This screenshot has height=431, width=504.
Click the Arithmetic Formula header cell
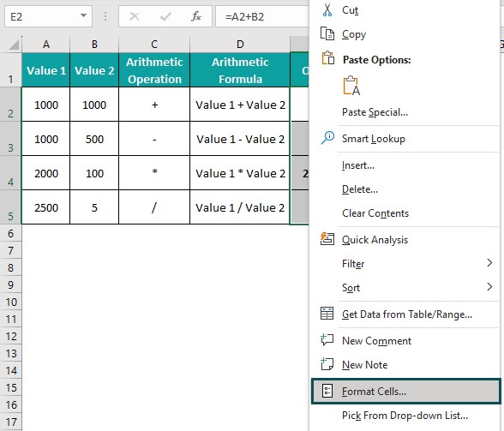click(x=240, y=70)
